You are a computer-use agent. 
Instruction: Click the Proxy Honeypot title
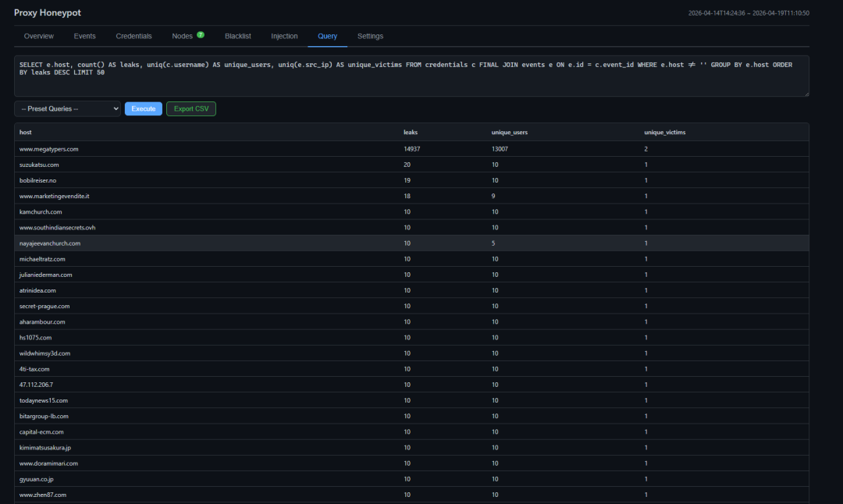pos(48,12)
